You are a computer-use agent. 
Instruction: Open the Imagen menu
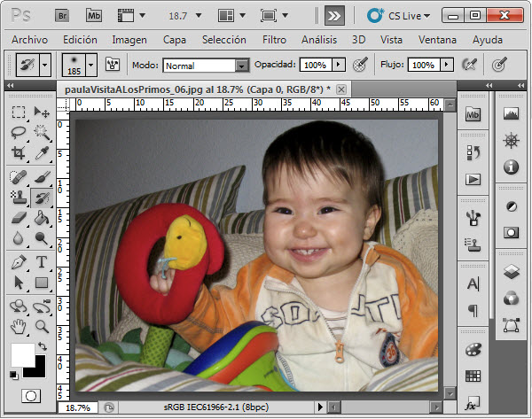click(x=129, y=41)
